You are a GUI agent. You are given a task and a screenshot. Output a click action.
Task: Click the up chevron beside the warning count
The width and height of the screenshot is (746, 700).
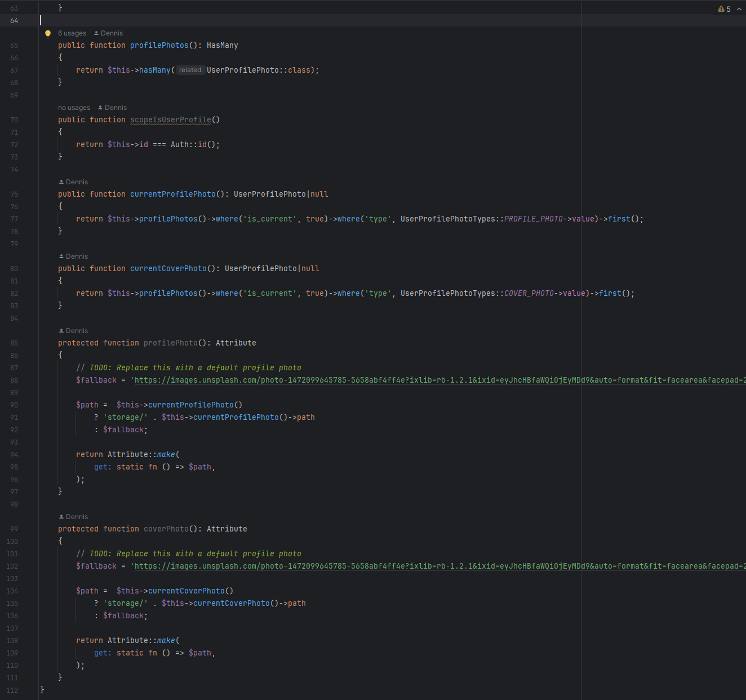coord(739,9)
